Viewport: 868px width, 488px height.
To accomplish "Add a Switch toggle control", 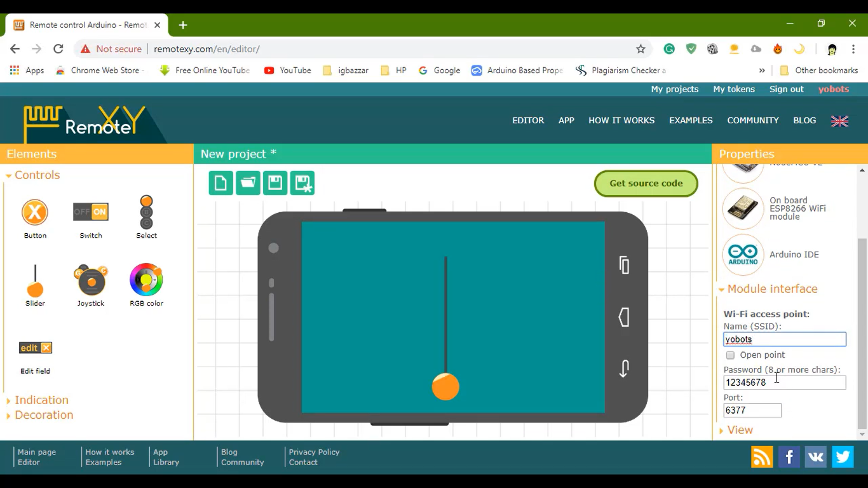I will tap(90, 211).
